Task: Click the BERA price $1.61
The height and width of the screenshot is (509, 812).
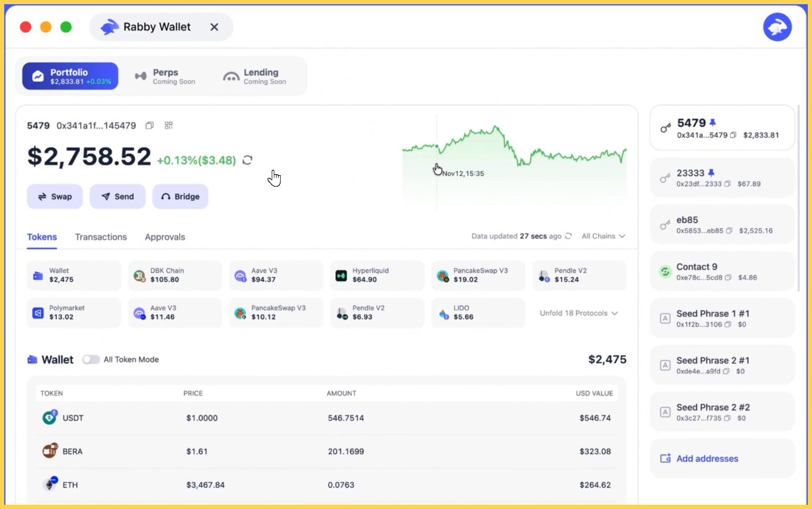Action: click(x=197, y=452)
